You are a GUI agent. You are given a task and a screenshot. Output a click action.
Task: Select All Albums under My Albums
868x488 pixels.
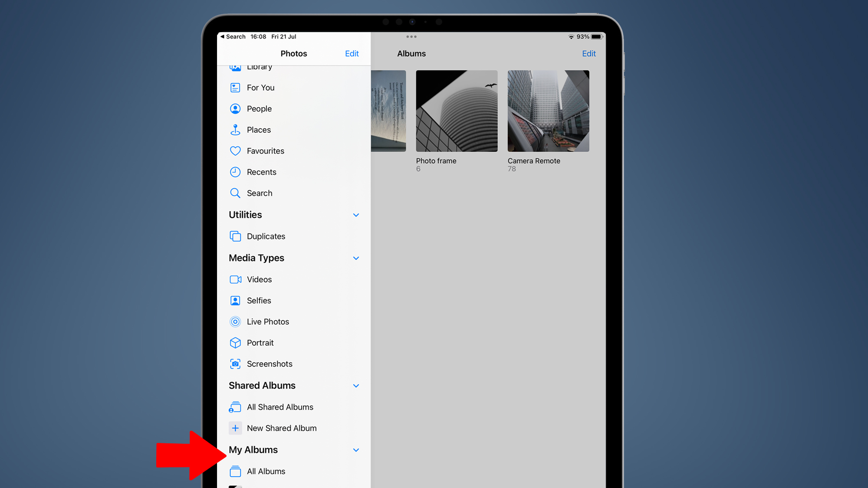click(265, 472)
